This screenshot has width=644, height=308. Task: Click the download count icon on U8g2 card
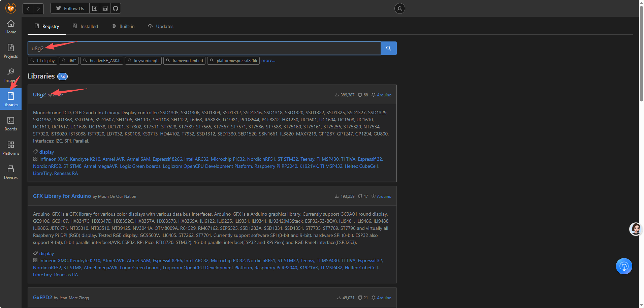coord(337,95)
